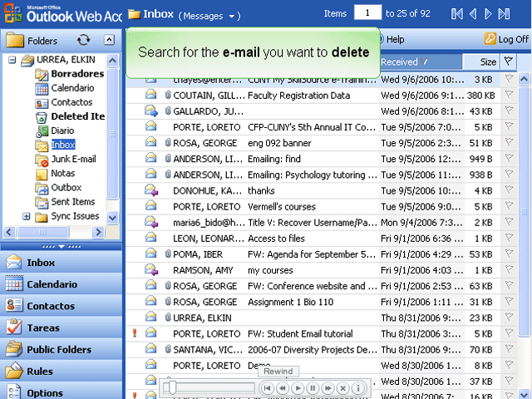The height and width of the screenshot is (399, 532).
Task: Toggle flag on COUTAIN Faculty Registration email
Action: pos(509,96)
